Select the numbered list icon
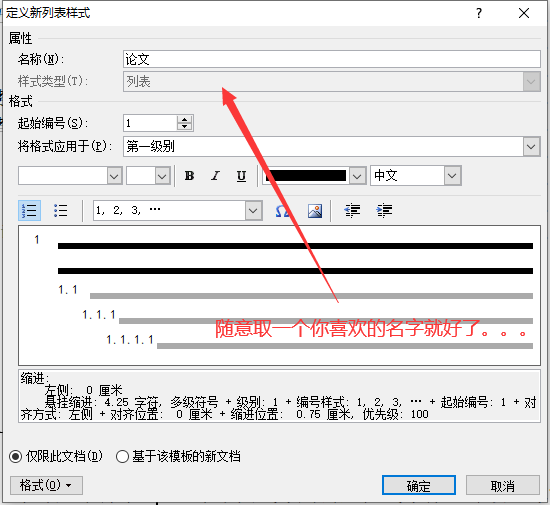The width and height of the screenshot is (550, 505). point(29,210)
